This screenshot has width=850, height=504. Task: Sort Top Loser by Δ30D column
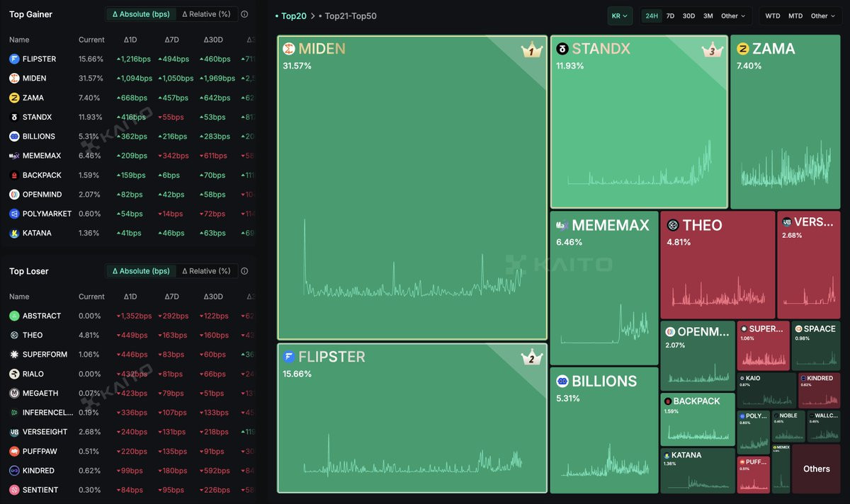[213, 297]
